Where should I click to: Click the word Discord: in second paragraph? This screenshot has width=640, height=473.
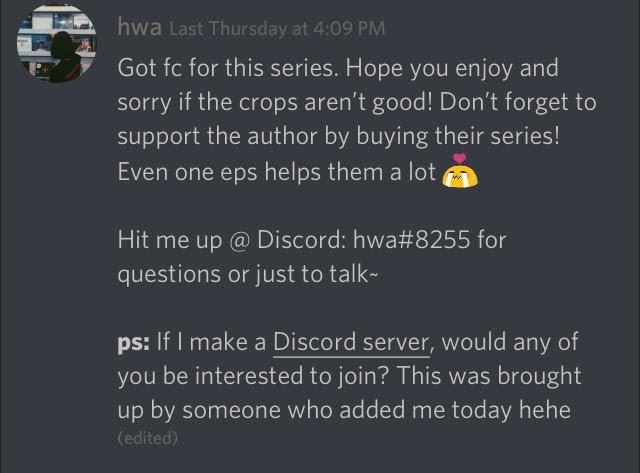point(301,240)
